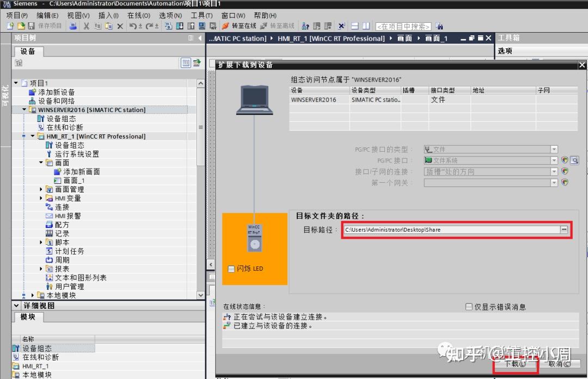Browse target path with the ellipsis button
Viewport: 588px width, 379px height.
coord(564,229)
